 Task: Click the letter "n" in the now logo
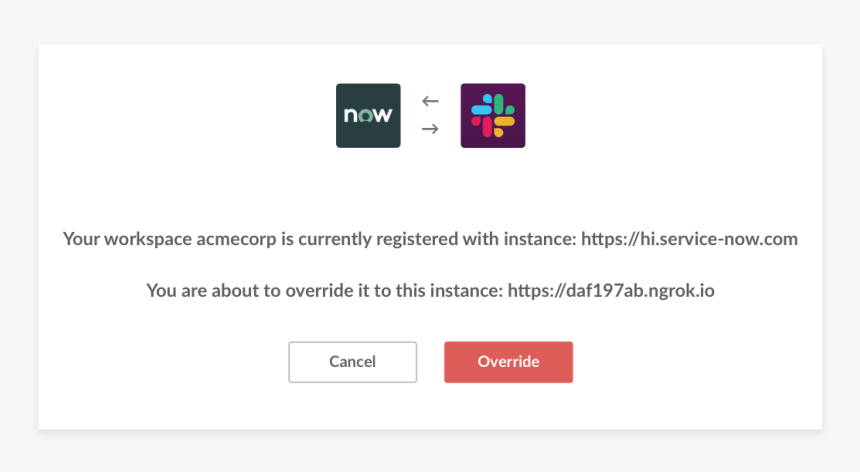[x=351, y=116]
